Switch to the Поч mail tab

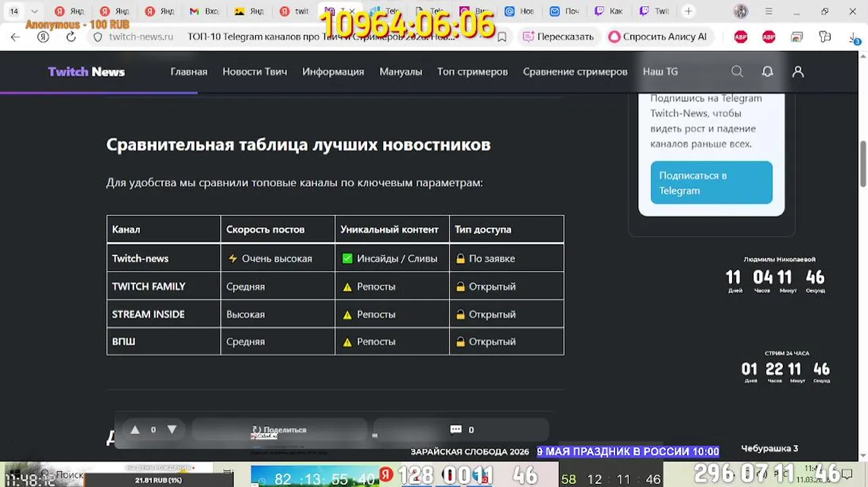(x=564, y=11)
